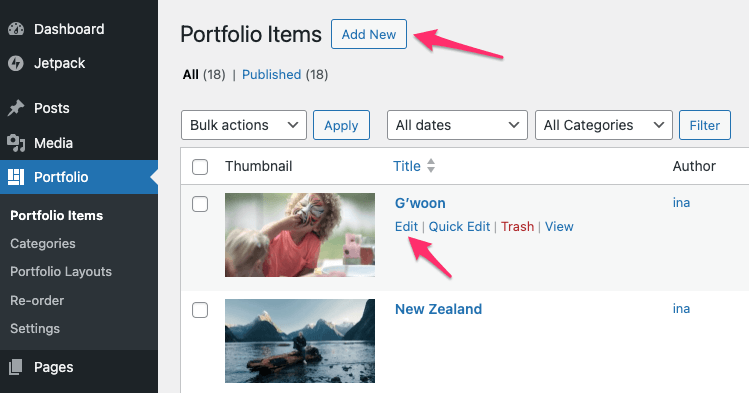Click the Filter button
Screen dimensions: 749x393
tap(705, 125)
